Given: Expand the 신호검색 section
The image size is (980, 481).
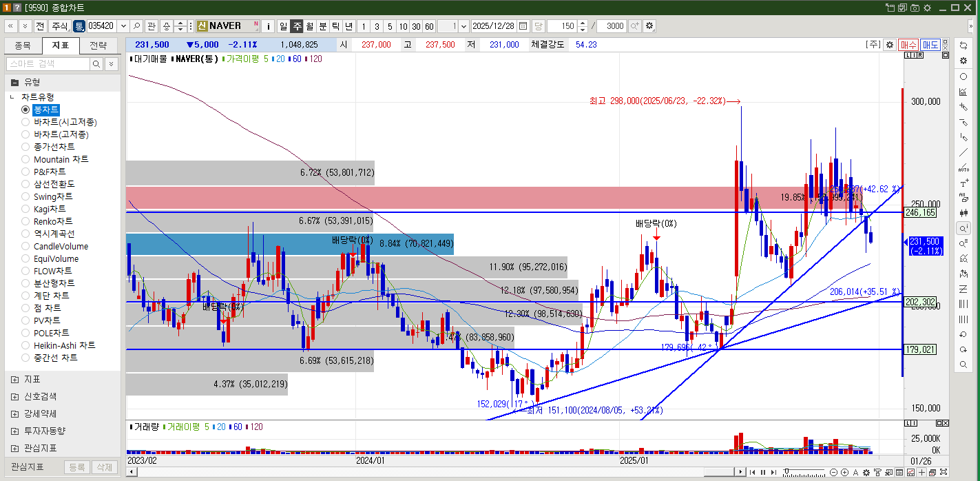Looking at the screenshot, I should pyautogui.click(x=15, y=397).
